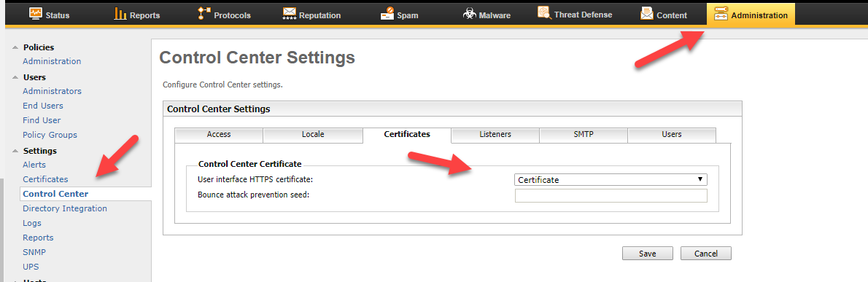
Task: Select the Malware tab
Action: tap(487, 15)
